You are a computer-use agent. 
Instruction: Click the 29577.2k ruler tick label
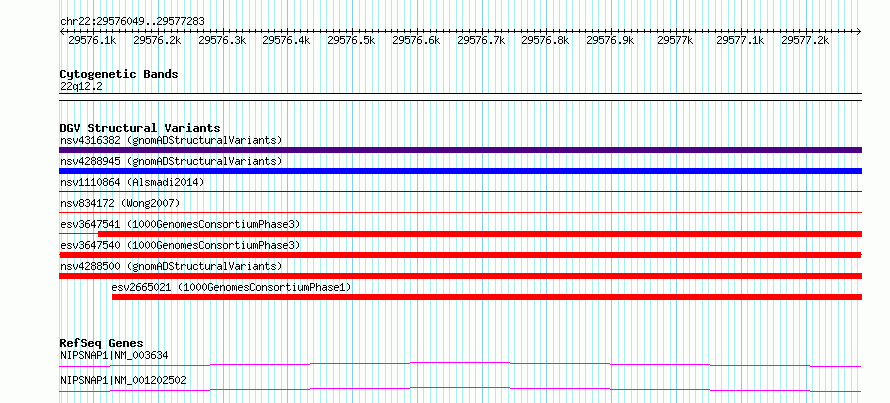click(x=805, y=40)
